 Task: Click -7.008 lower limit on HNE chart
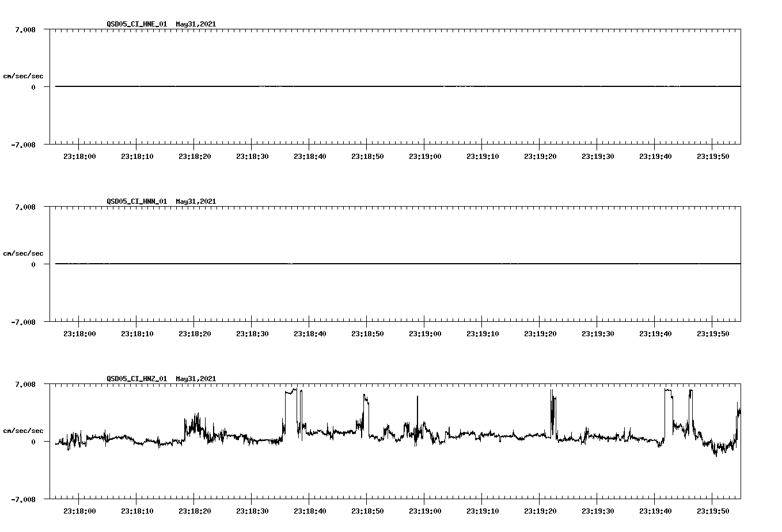(x=23, y=145)
